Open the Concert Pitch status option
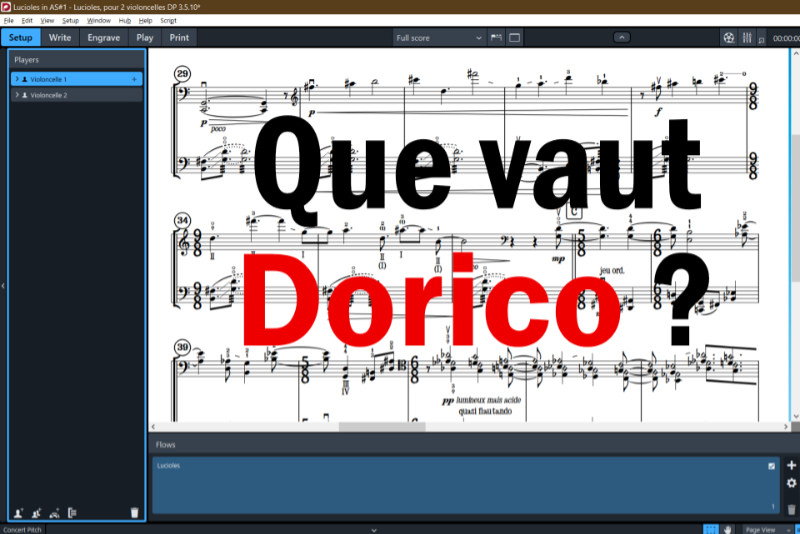 (22, 529)
